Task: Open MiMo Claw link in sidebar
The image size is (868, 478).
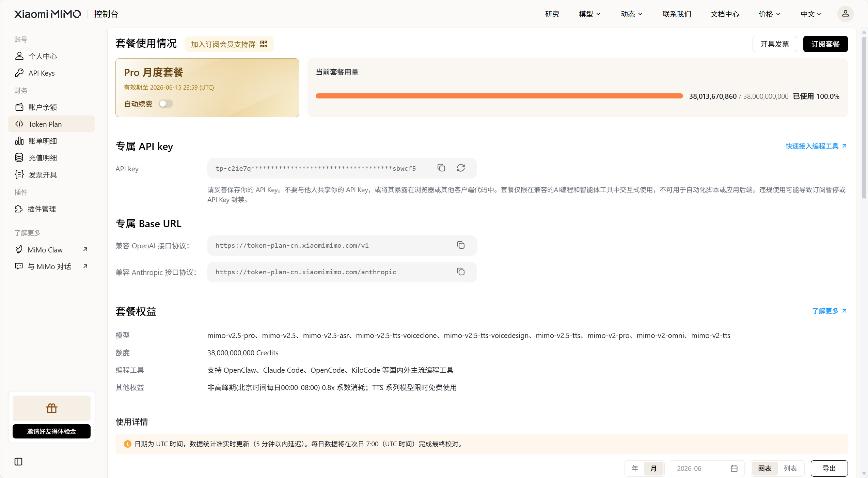Action: [x=51, y=250]
